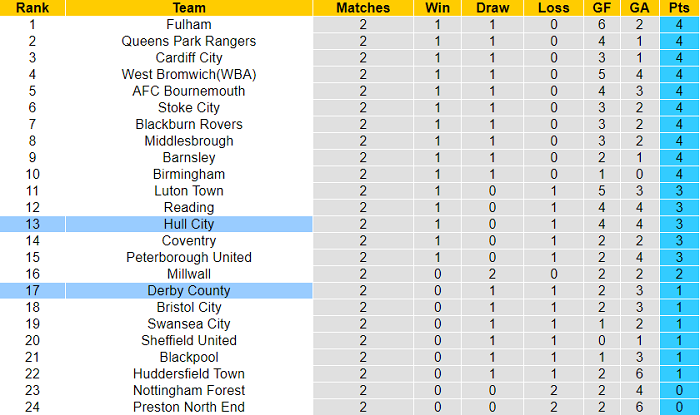Sort by the Team column header
This screenshot has width=700, height=415.
188,7
